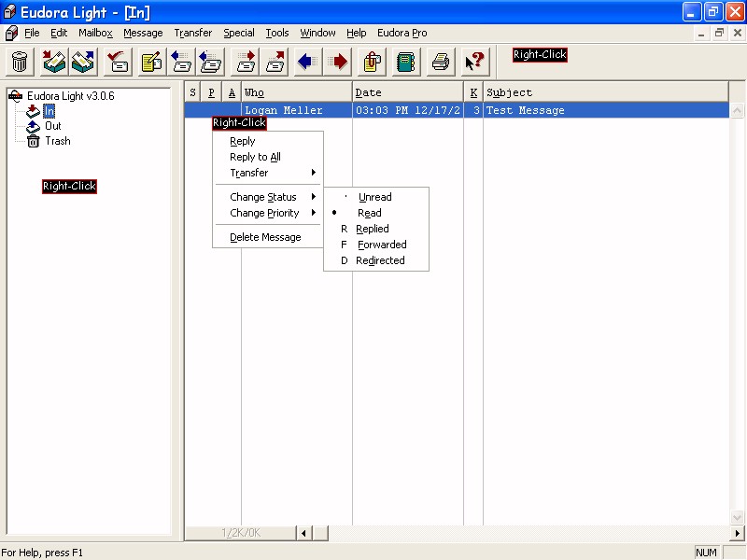Open the Edit menu
The height and width of the screenshot is (560, 747).
(59, 33)
